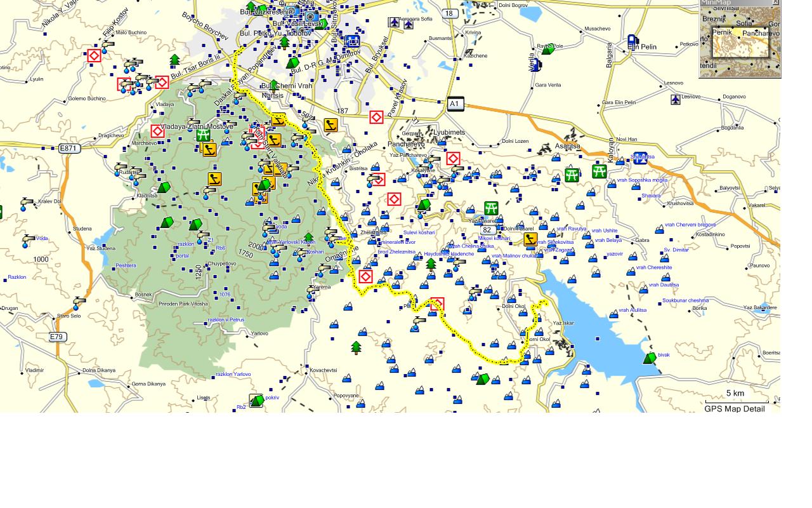Image resolution: width=812 pixels, height=508 pixels.
Task: Select the green tent icon labeled bivak
Action: [650, 358]
